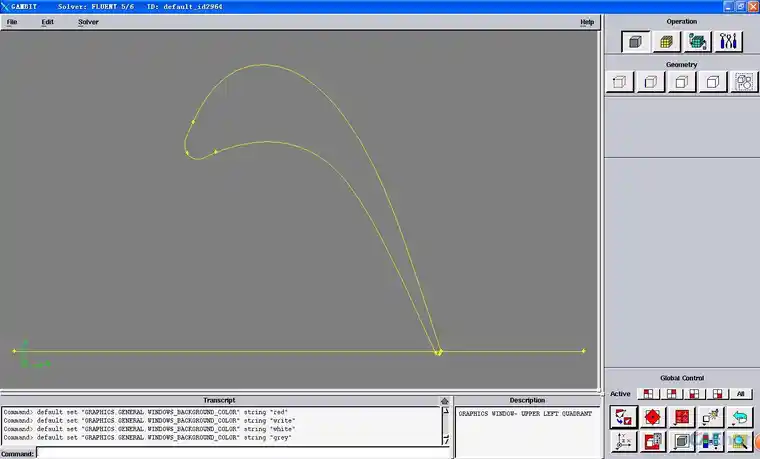Image resolution: width=760 pixels, height=459 pixels.
Task: Open the Help menu
Action: pos(587,22)
